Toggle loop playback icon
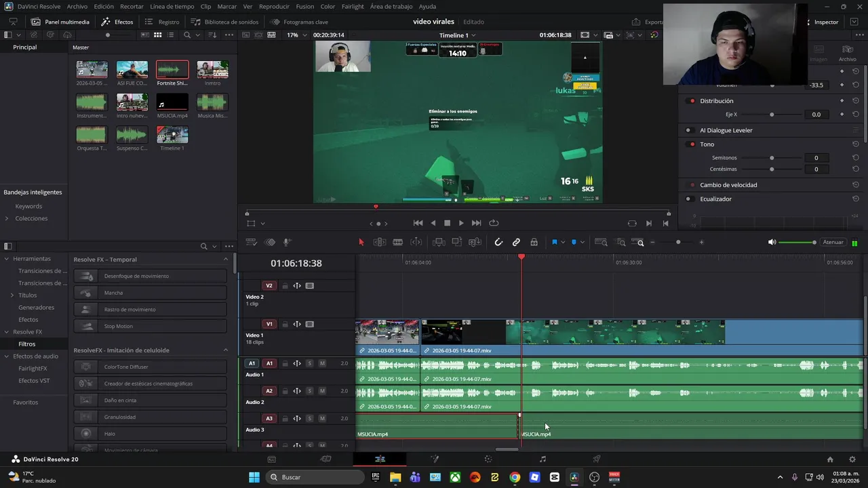Screen dimensions: 868x488 coord(494,223)
